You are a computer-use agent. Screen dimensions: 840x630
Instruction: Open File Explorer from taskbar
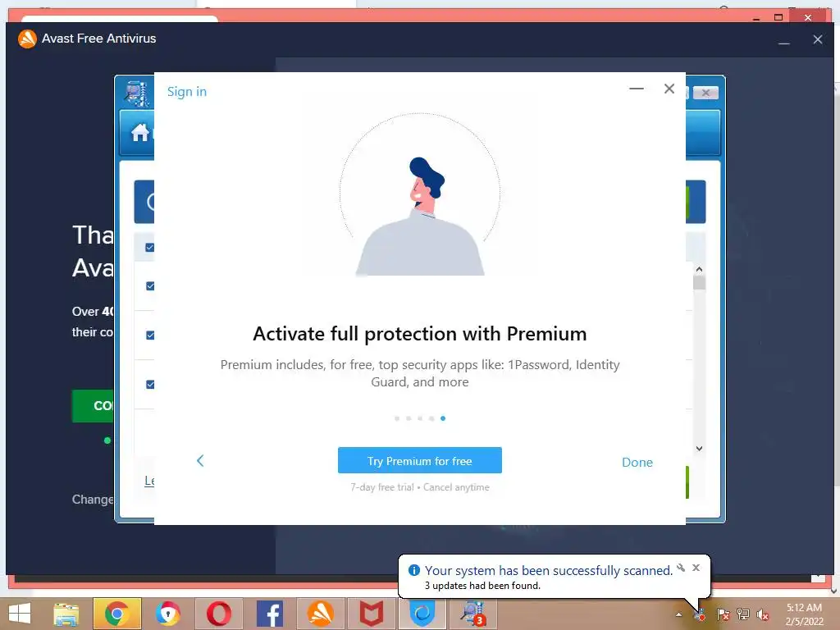pos(66,614)
